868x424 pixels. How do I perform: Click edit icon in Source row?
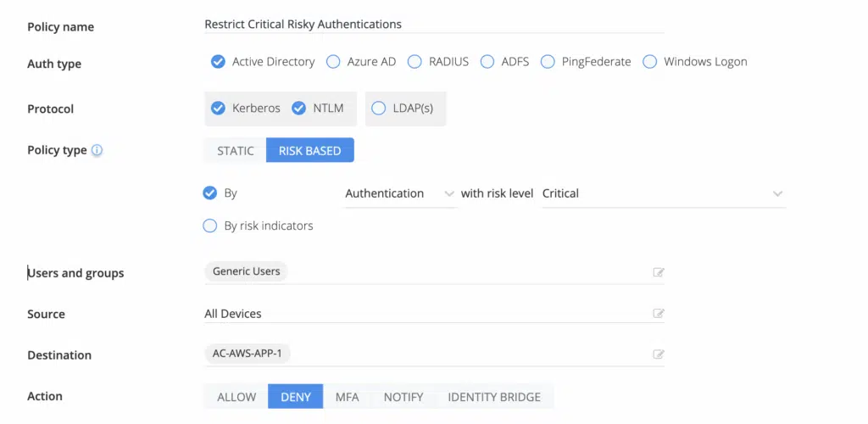[658, 314]
